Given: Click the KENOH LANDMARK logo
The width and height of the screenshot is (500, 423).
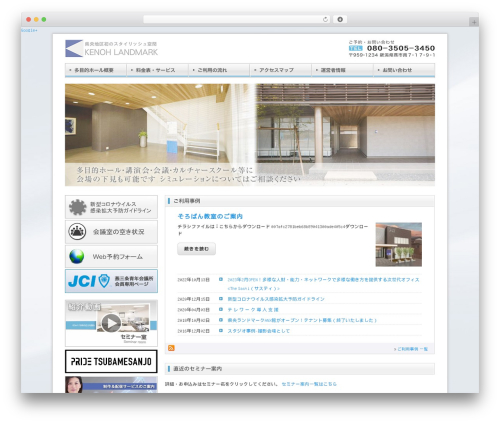Looking at the screenshot, I should coord(111,48).
